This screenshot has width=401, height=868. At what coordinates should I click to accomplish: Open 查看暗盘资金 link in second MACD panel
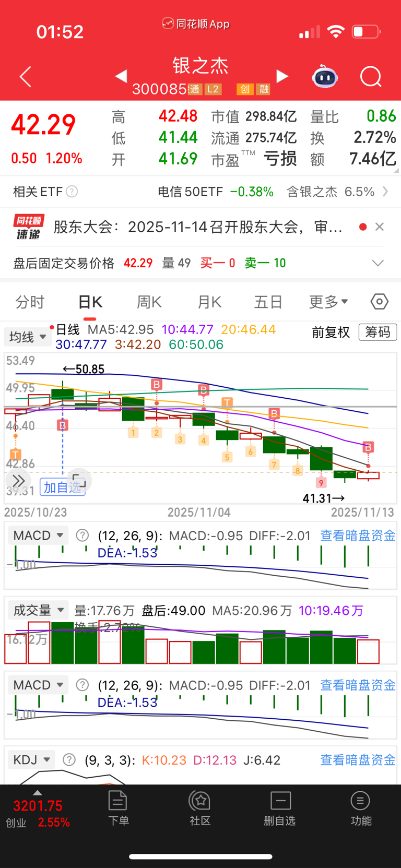[358, 685]
